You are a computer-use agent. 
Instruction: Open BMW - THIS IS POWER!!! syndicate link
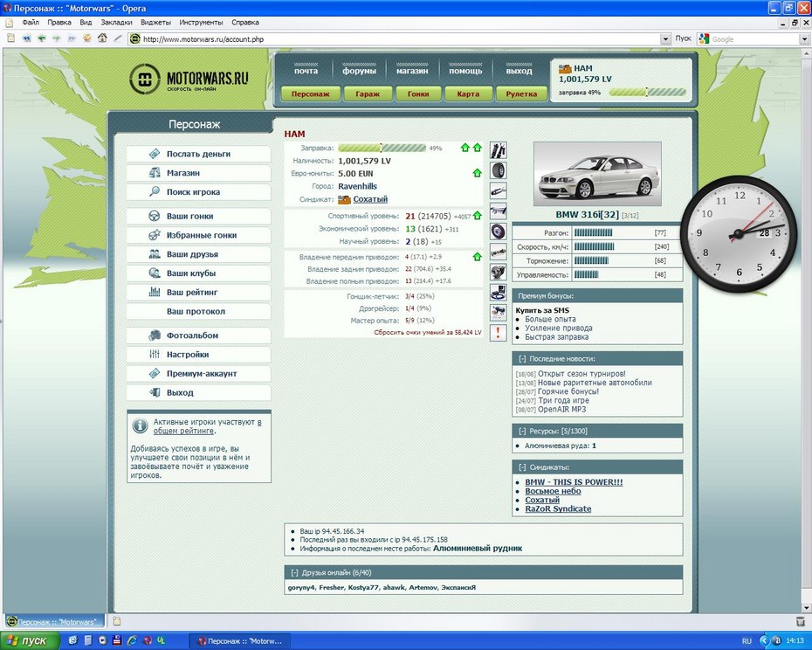coord(574,482)
